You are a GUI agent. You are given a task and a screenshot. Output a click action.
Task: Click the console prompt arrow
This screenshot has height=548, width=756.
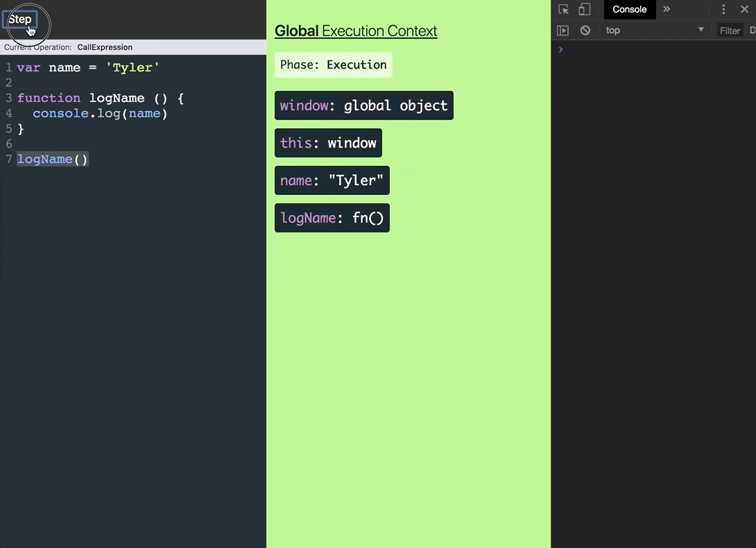coord(560,50)
